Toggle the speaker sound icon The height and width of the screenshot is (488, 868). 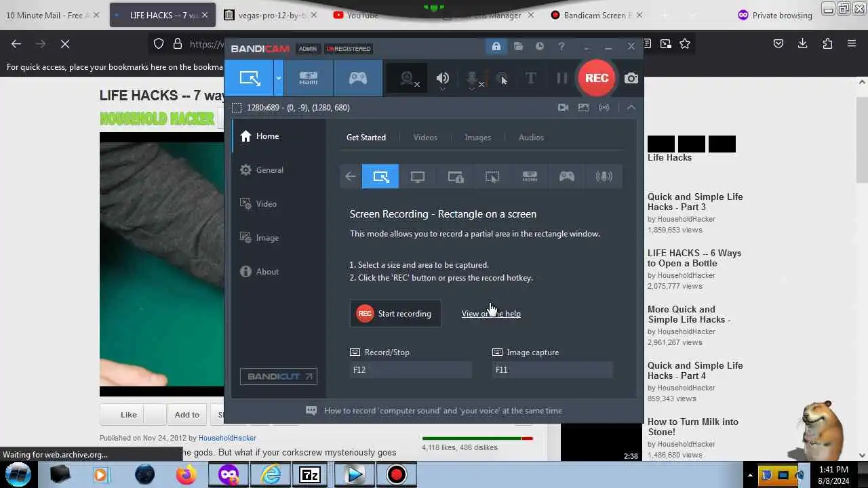point(442,79)
